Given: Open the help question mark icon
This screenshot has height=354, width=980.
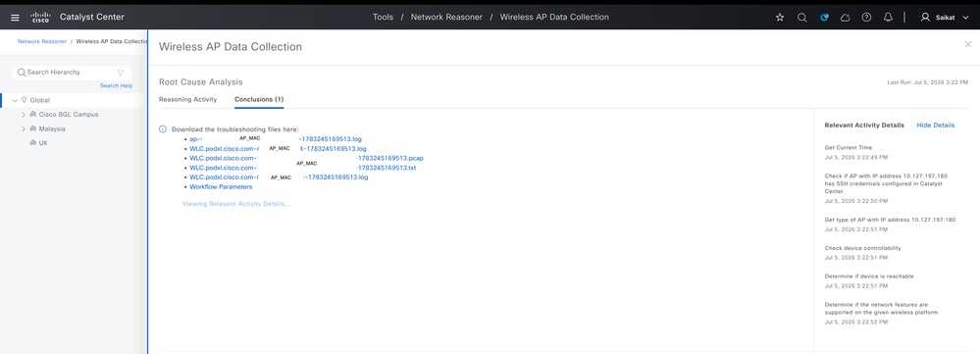Looking at the screenshot, I should (x=866, y=18).
